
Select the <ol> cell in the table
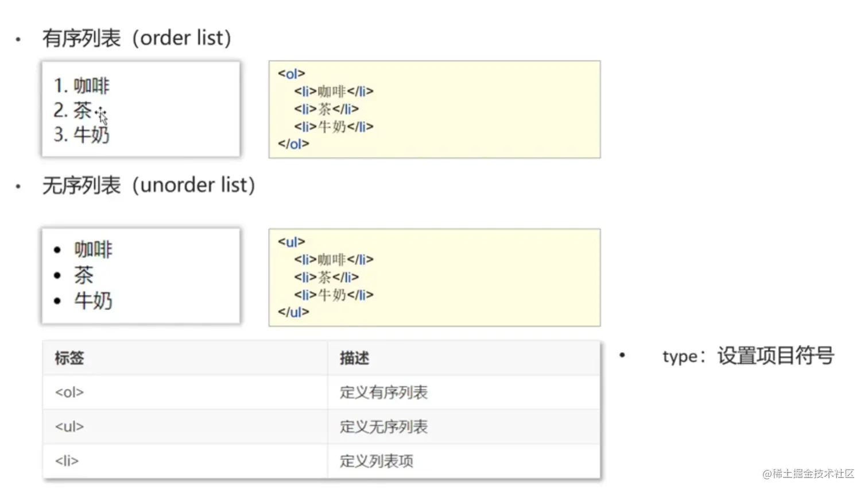(69, 392)
